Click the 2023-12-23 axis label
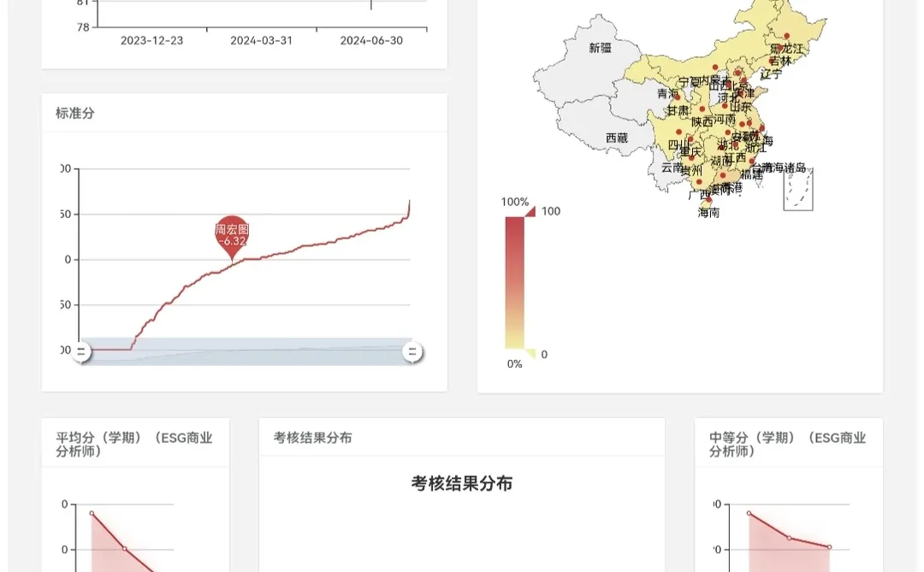The image size is (924, 572). 151,41
